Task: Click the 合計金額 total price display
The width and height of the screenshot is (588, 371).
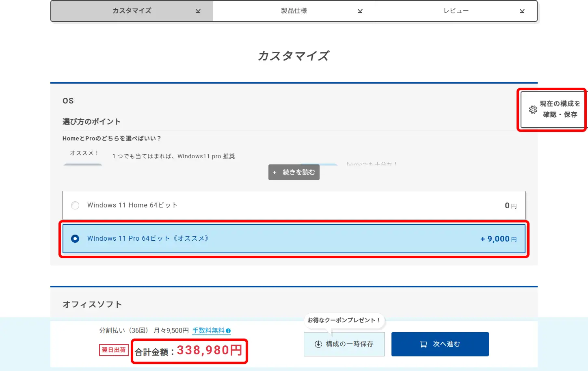Action: [x=189, y=351]
